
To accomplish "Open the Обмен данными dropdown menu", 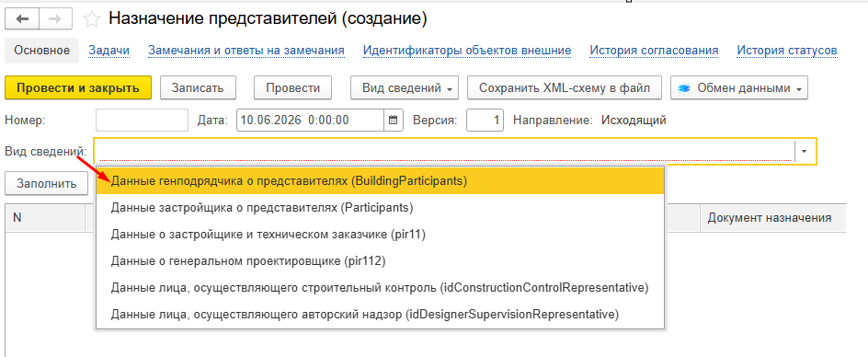I will click(x=739, y=88).
